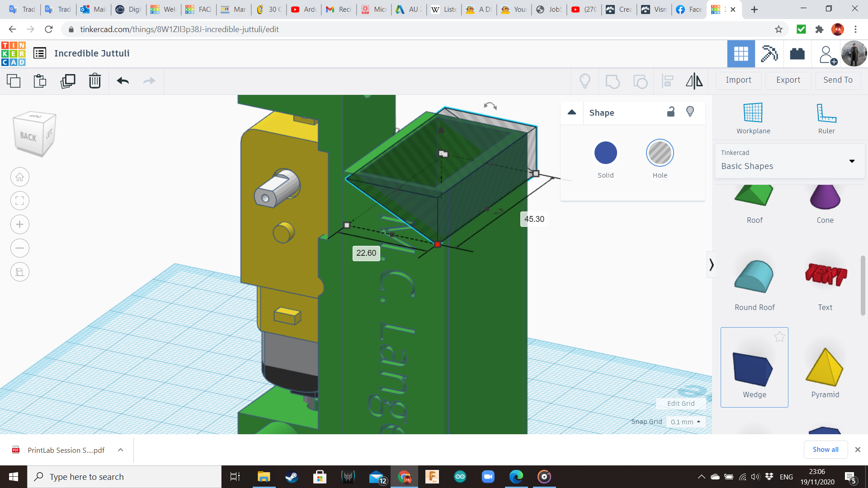Undo the last action
The height and width of the screenshot is (488, 868).
(x=123, y=81)
